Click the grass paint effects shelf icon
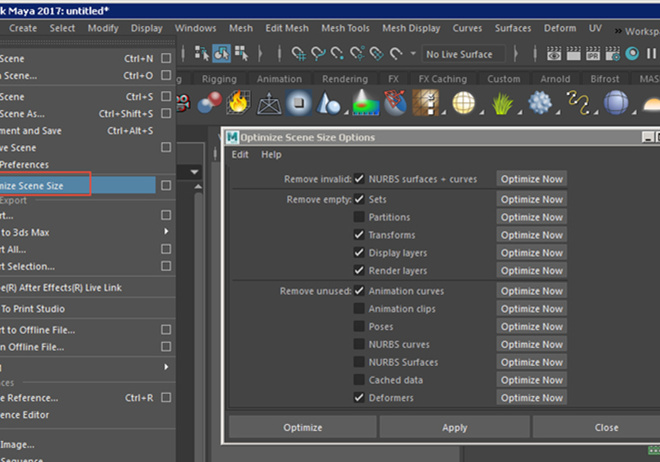 501,102
